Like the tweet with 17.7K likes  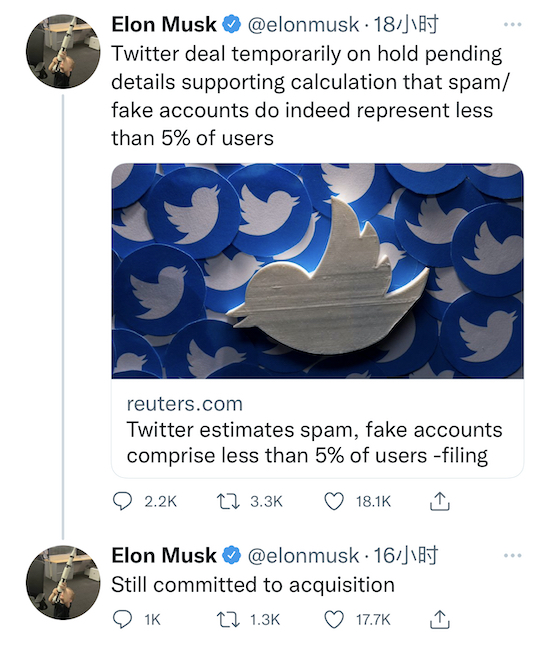click(x=334, y=619)
